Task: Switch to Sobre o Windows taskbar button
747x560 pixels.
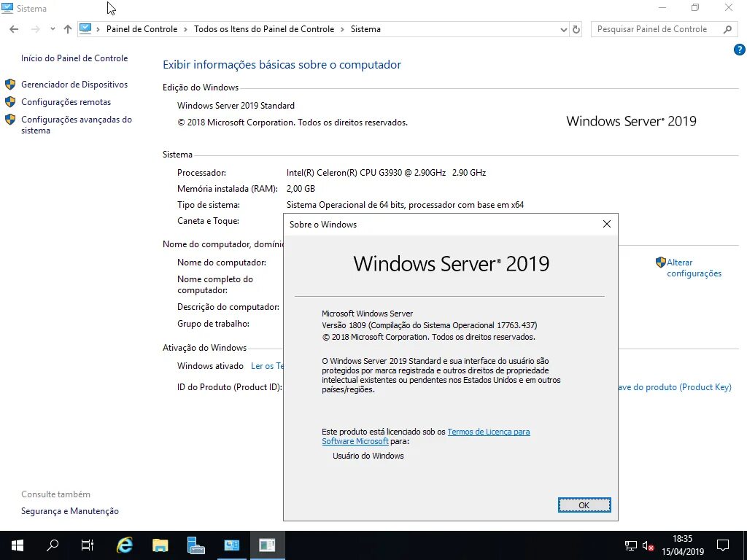Action: pyautogui.click(x=267, y=545)
